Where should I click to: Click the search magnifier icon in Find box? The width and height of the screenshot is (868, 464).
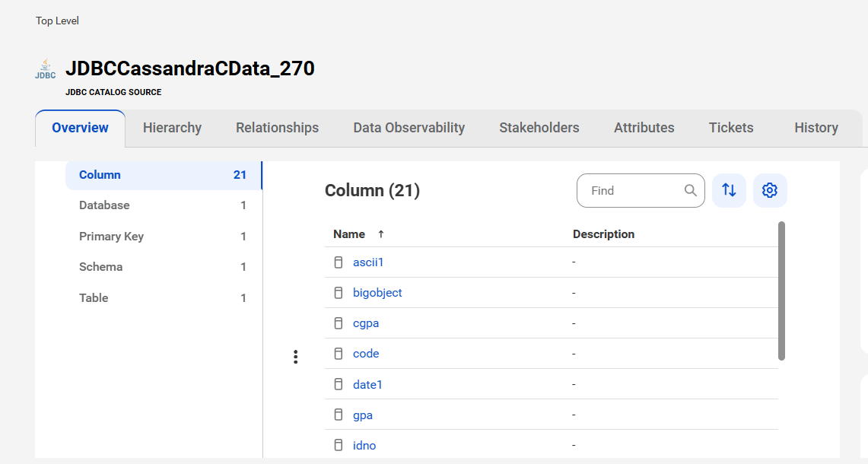[690, 190]
